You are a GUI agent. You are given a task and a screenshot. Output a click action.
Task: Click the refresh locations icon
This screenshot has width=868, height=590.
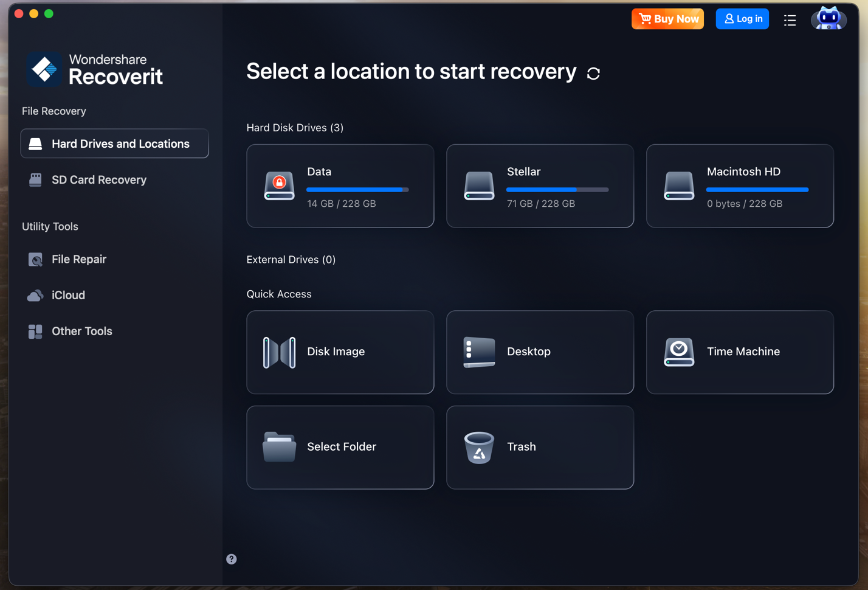click(x=593, y=74)
